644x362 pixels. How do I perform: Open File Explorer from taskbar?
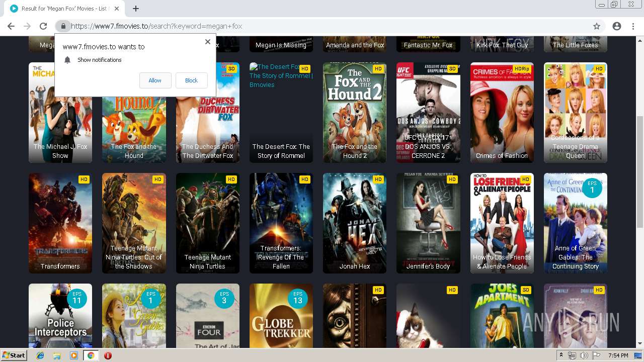click(57, 355)
